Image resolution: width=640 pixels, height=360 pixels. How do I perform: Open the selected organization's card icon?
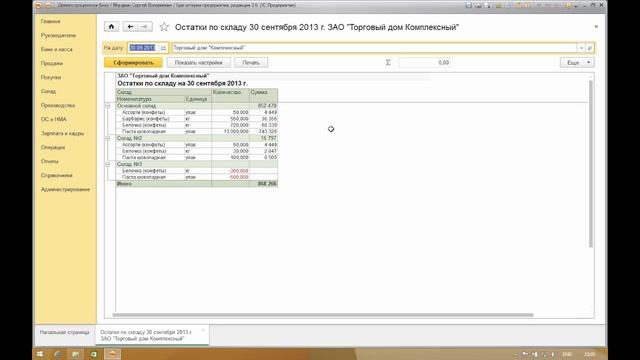(590, 48)
